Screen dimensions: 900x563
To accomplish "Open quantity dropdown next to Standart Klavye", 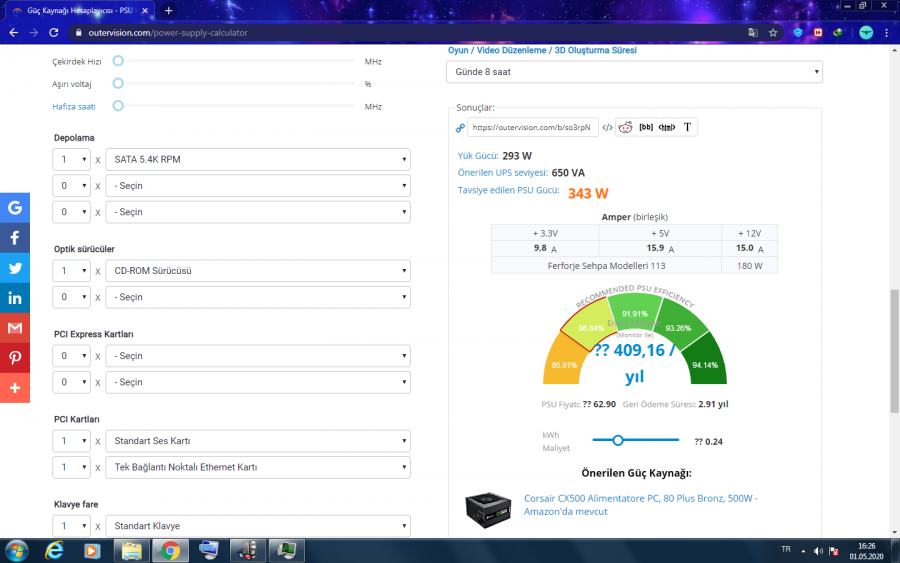I will [71, 526].
